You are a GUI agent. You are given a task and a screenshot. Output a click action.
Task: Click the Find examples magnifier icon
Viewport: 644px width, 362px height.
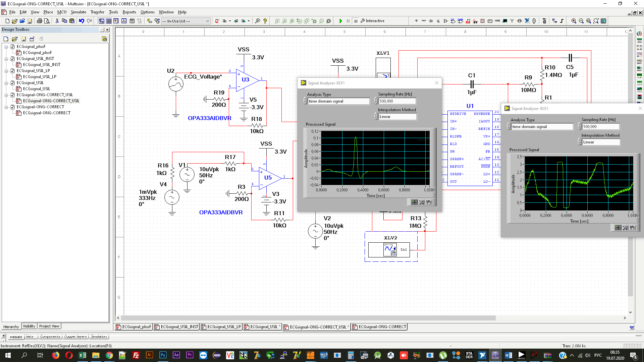click(257, 21)
